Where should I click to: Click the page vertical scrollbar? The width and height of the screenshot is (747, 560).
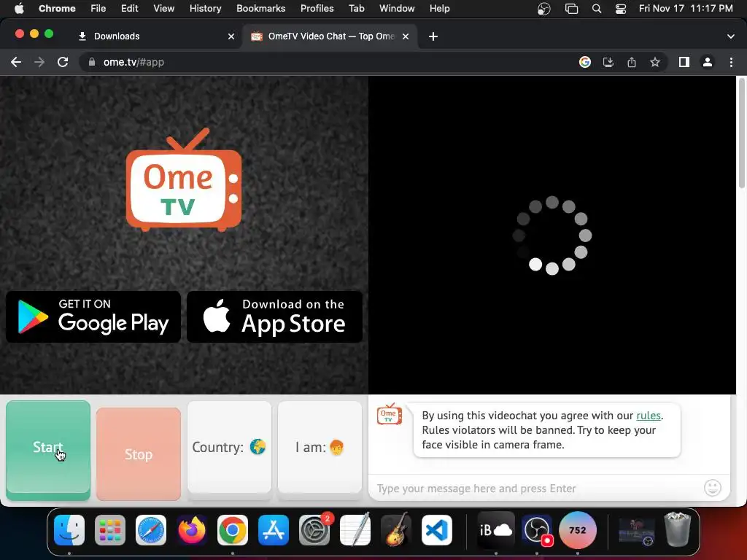[x=741, y=133]
